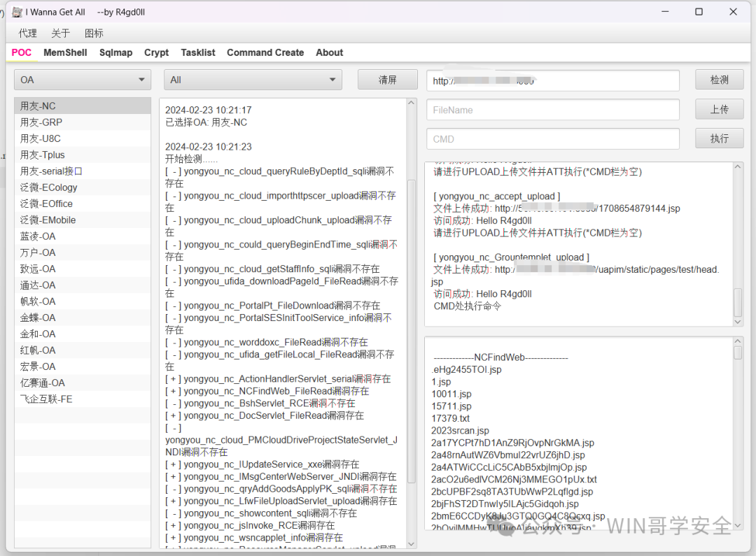Click the 15711.jsp file entry
756x556 pixels.
[451, 406]
